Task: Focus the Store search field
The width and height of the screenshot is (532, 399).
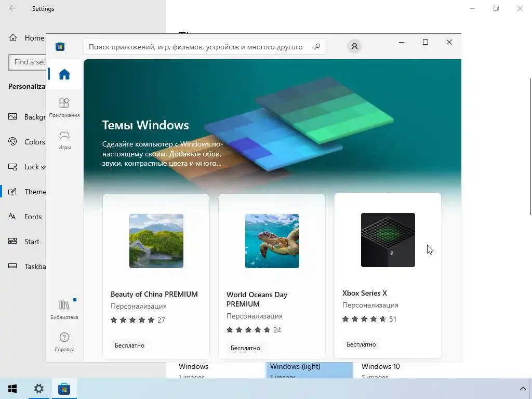Action: point(204,47)
